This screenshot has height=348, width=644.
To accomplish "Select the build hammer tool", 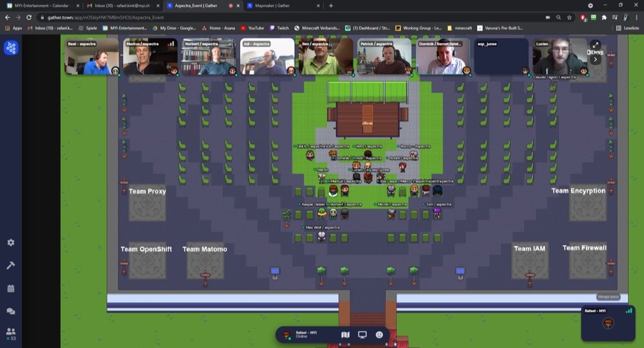I will [11, 265].
